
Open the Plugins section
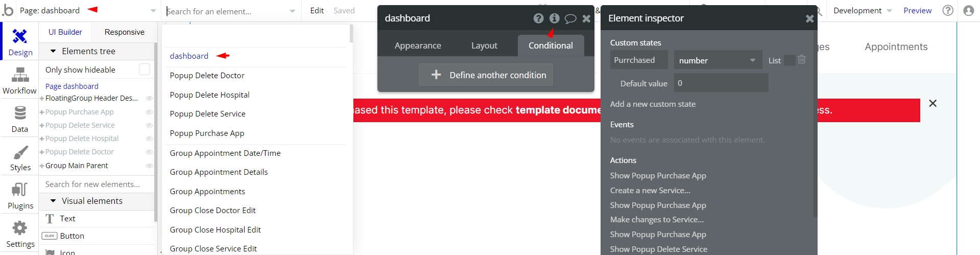(x=20, y=196)
